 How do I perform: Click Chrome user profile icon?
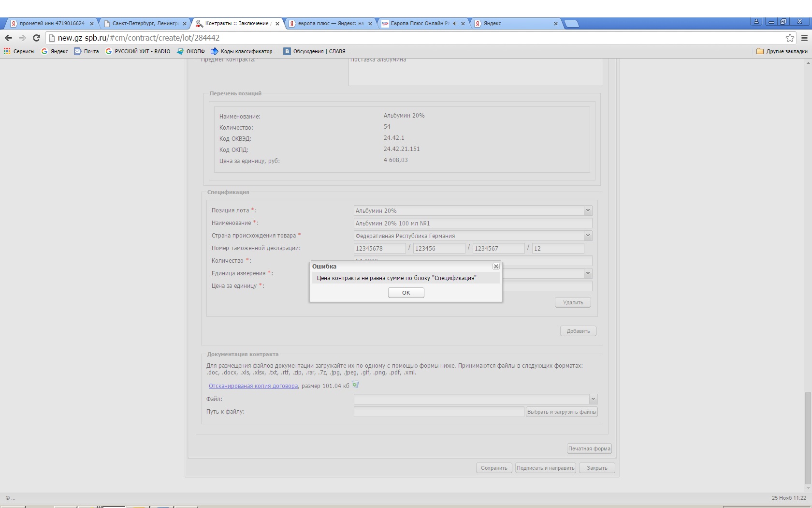point(756,22)
